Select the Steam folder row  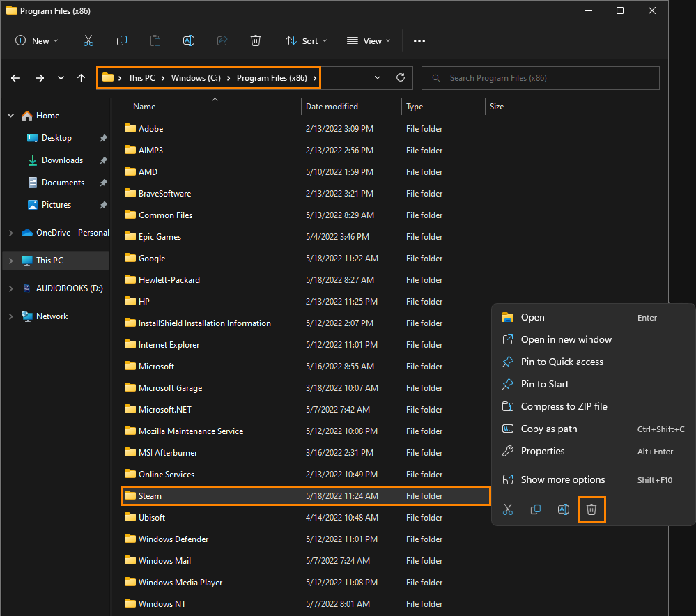click(x=306, y=495)
